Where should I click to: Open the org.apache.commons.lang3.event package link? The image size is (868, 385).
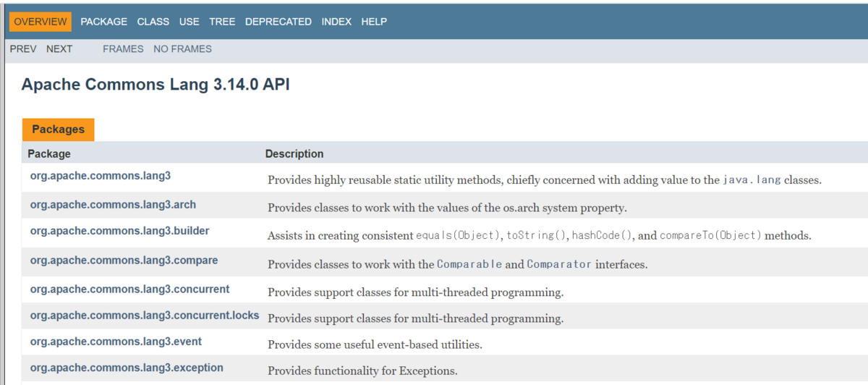[x=116, y=342]
